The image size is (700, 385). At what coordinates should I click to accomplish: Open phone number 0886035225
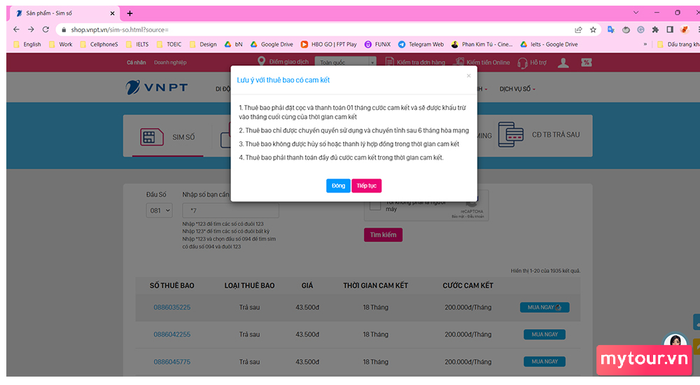click(x=172, y=307)
